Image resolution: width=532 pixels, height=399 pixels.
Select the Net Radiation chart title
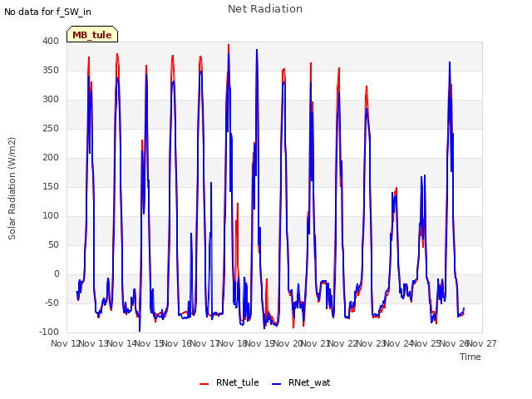(x=265, y=9)
